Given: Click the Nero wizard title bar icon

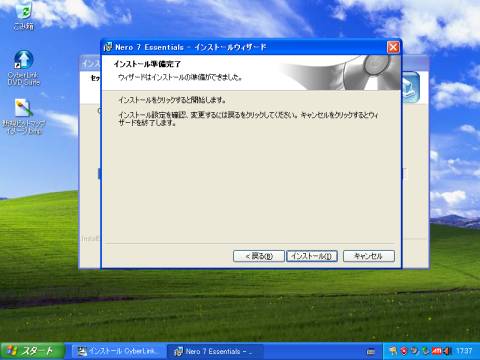Looking at the screenshot, I should 108,47.
